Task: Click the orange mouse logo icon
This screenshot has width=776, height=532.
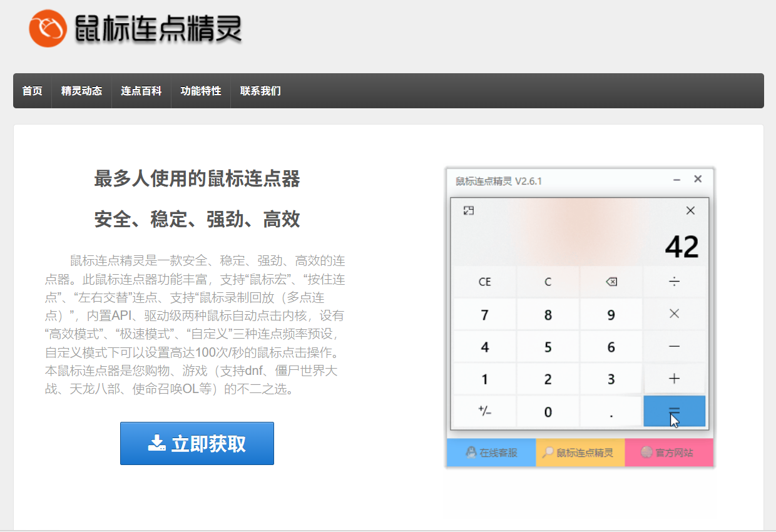Action: tap(48, 28)
